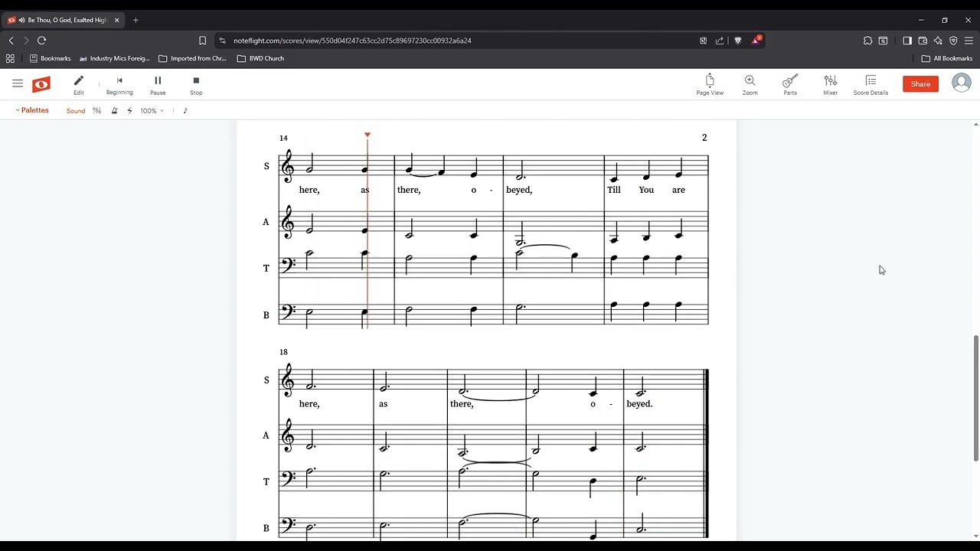Click the page scrollbar thumb
The height and width of the screenshot is (551, 980).
coord(975,398)
